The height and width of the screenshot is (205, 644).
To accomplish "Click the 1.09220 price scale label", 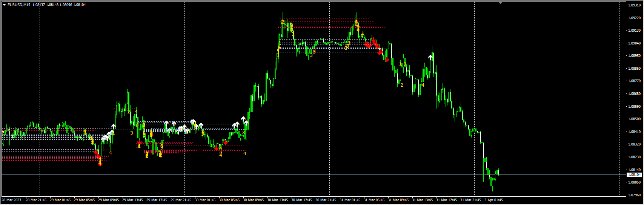I will point(635,18).
